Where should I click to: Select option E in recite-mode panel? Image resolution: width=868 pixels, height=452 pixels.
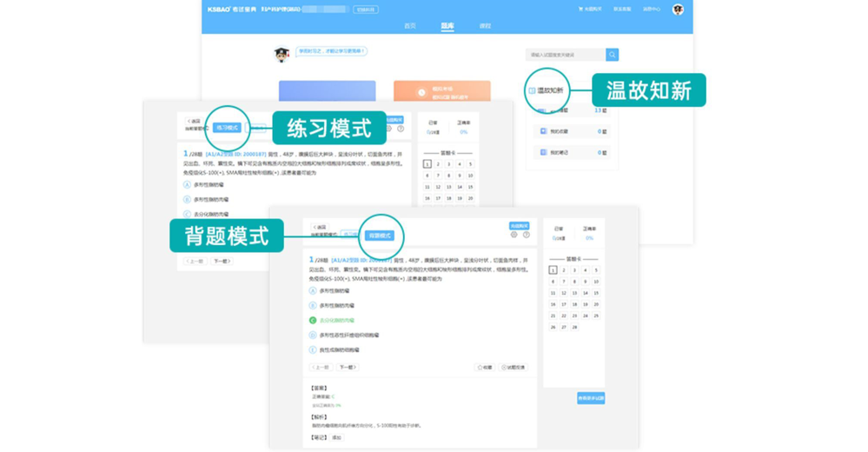[x=313, y=349]
